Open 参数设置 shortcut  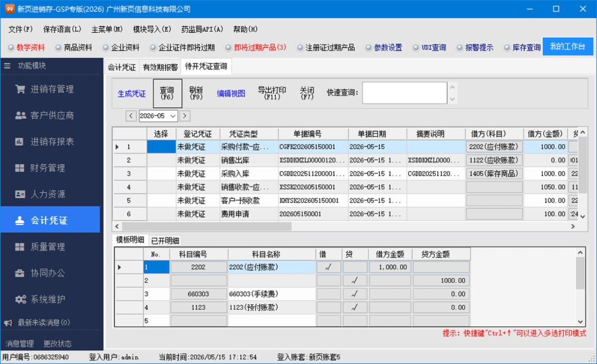click(x=384, y=48)
